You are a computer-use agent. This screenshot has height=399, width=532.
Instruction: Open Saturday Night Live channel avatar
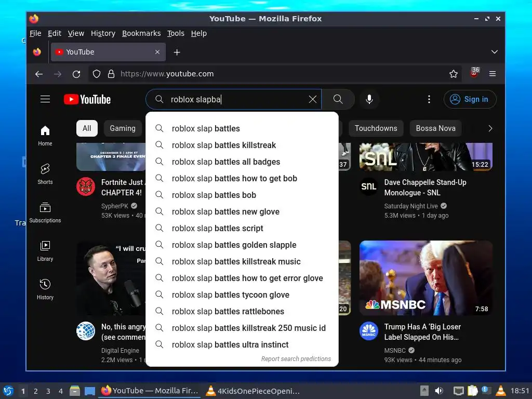click(369, 187)
